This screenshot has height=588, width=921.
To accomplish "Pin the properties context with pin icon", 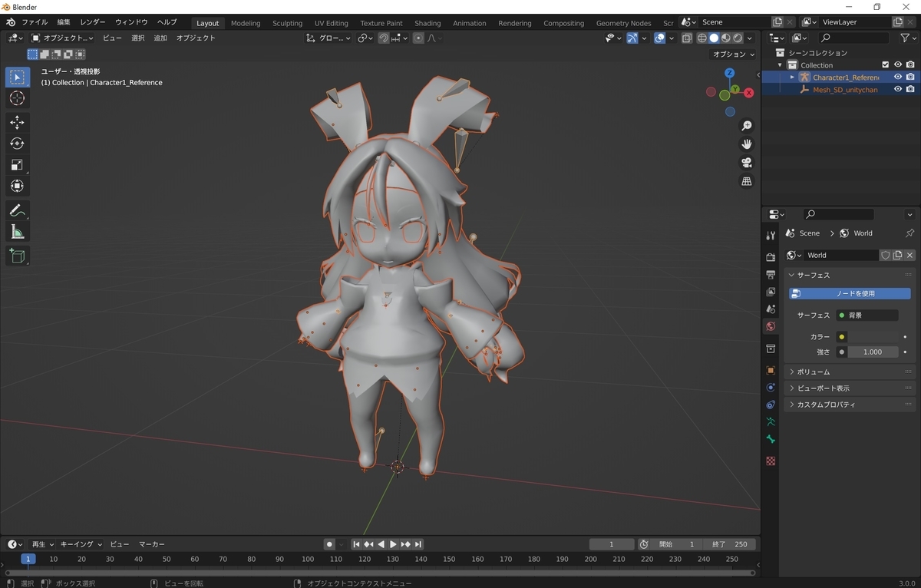I will (909, 233).
